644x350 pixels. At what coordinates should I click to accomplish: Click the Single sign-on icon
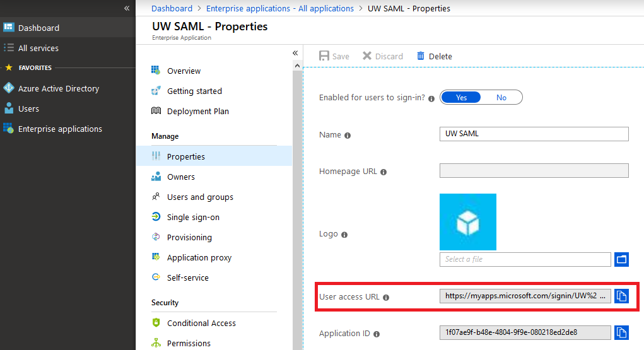click(156, 216)
